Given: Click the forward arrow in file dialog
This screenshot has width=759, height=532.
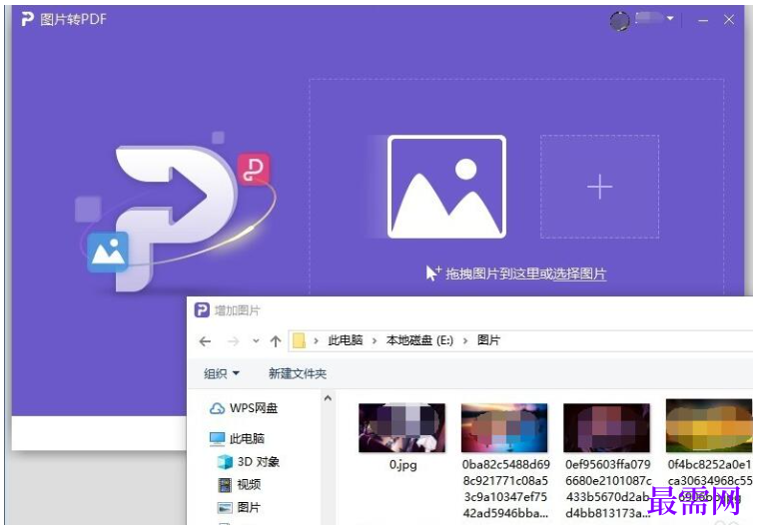Looking at the screenshot, I should [234, 341].
